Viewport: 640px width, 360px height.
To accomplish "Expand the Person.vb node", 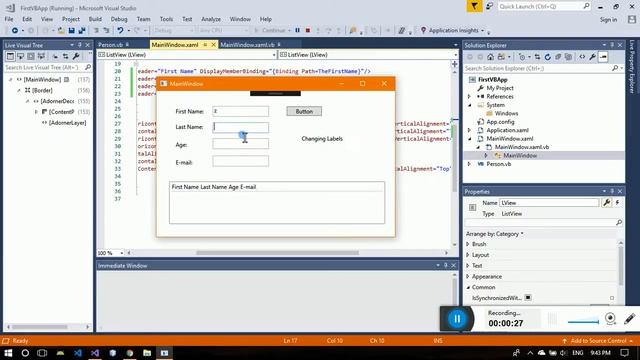I will 469,164.
